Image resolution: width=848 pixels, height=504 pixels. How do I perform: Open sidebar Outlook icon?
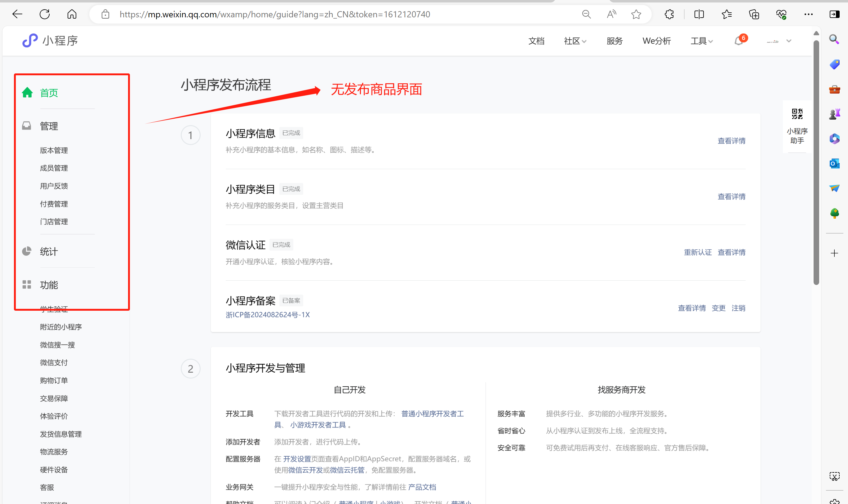click(834, 163)
